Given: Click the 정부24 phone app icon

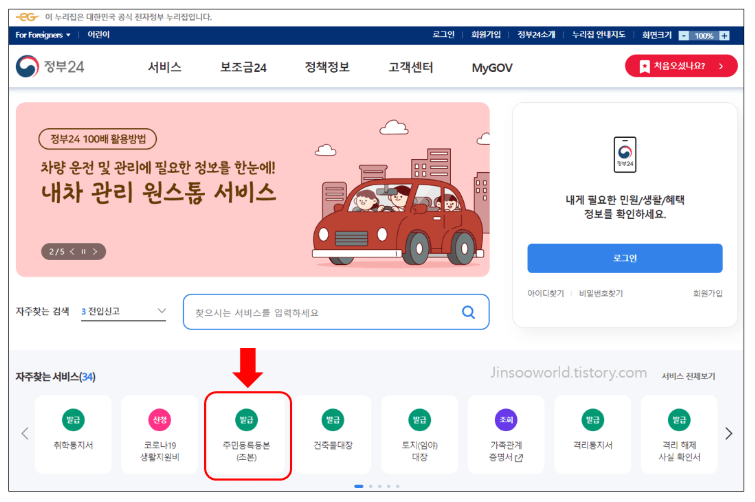Looking at the screenshot, I should click(x=625, y=154).
